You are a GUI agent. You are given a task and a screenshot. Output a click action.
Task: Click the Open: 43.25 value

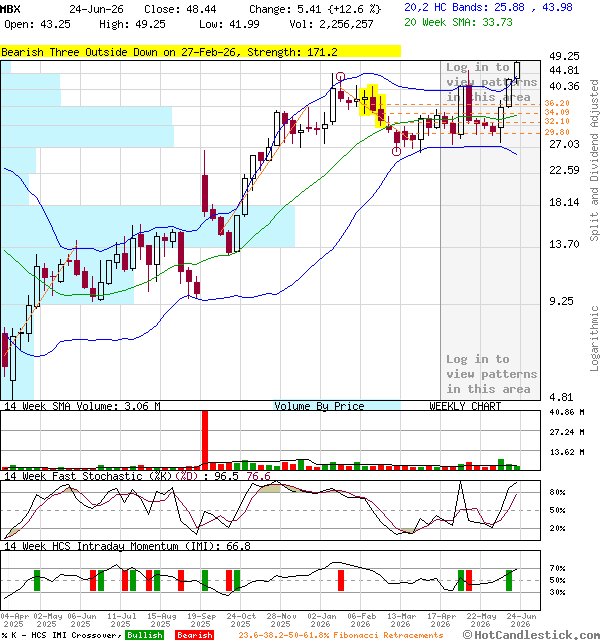pyautogui.click(x=37, y=24)
